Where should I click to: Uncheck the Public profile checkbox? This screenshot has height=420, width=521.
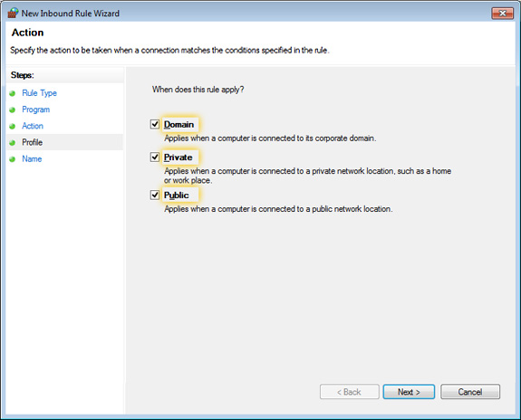155,195
